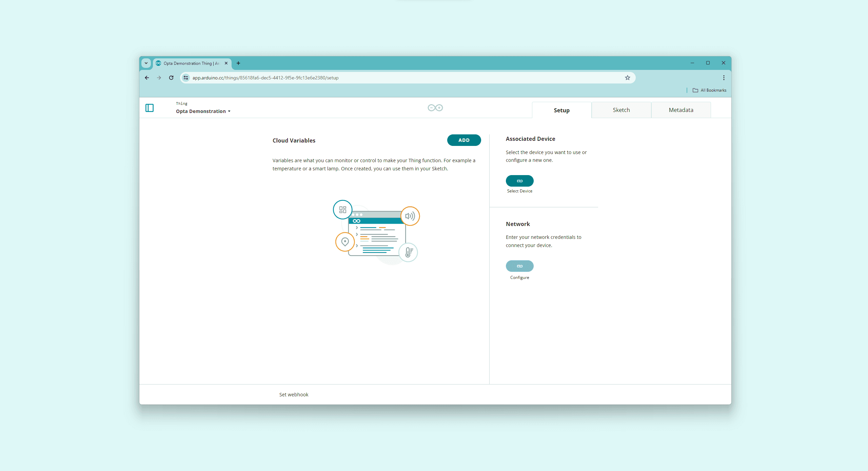Click the Select Device link icon
The width and height of the screenshot is (868, 471).
coord(519,181)
